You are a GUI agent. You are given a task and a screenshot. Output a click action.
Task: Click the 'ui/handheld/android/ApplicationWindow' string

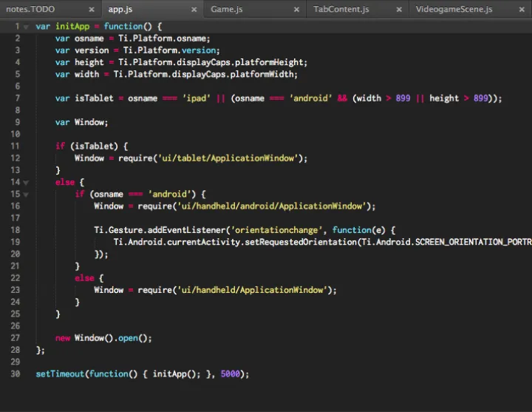[271, 206]
